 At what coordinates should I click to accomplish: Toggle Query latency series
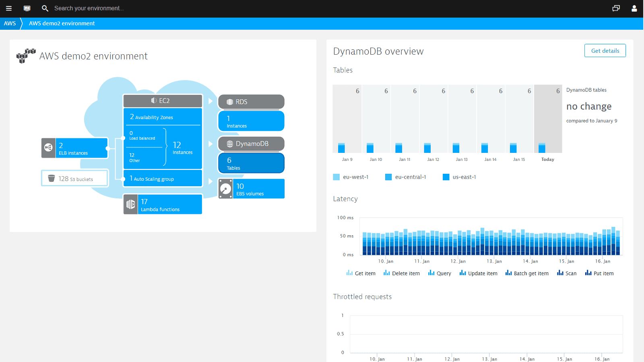click(439, 273)
